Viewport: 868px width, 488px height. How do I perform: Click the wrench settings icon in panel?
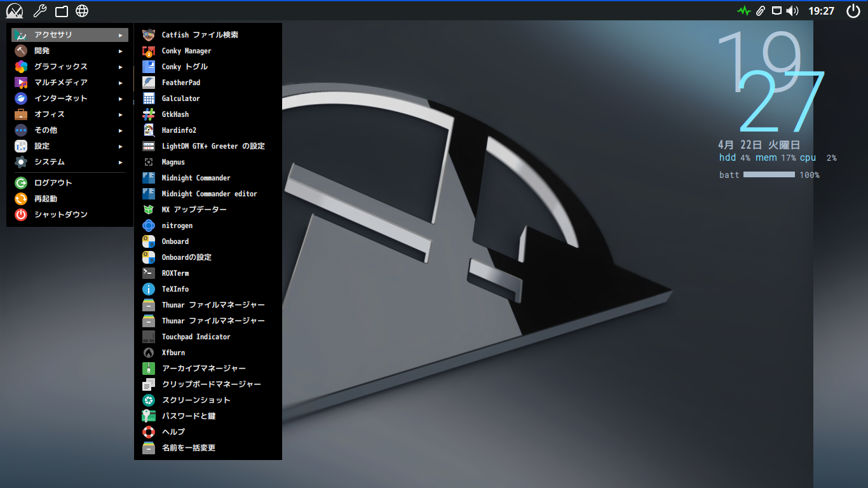pos(39,11)
